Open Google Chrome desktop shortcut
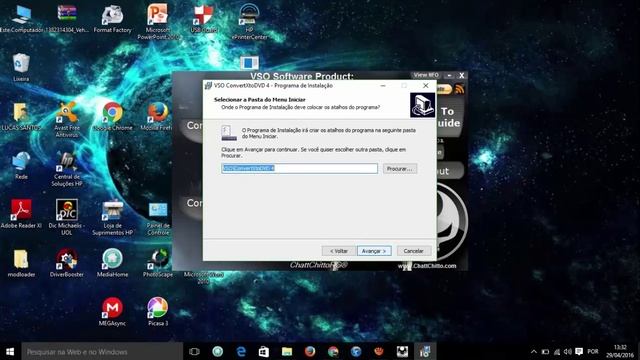 coord(113,117)
